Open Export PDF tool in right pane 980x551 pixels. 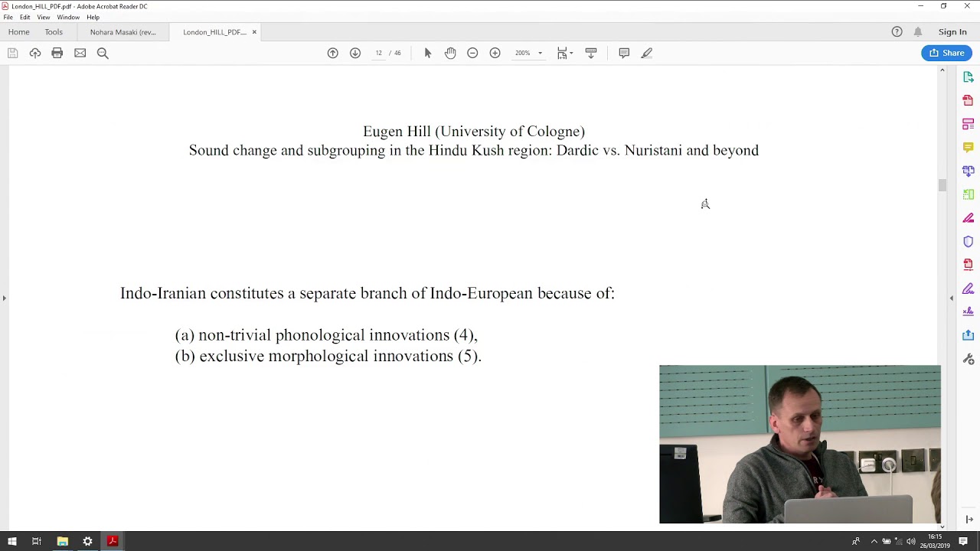tap(969, 77)
